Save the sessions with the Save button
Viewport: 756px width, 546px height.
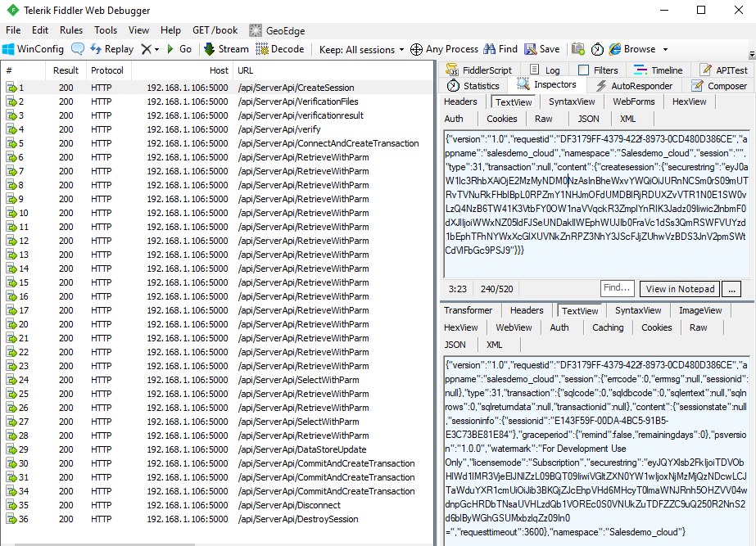(x=542, y=49)
